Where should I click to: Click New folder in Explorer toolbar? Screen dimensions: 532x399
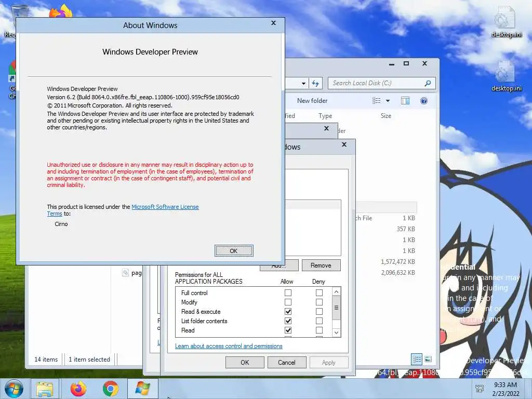pyautogui.click(x=312, y=101)
